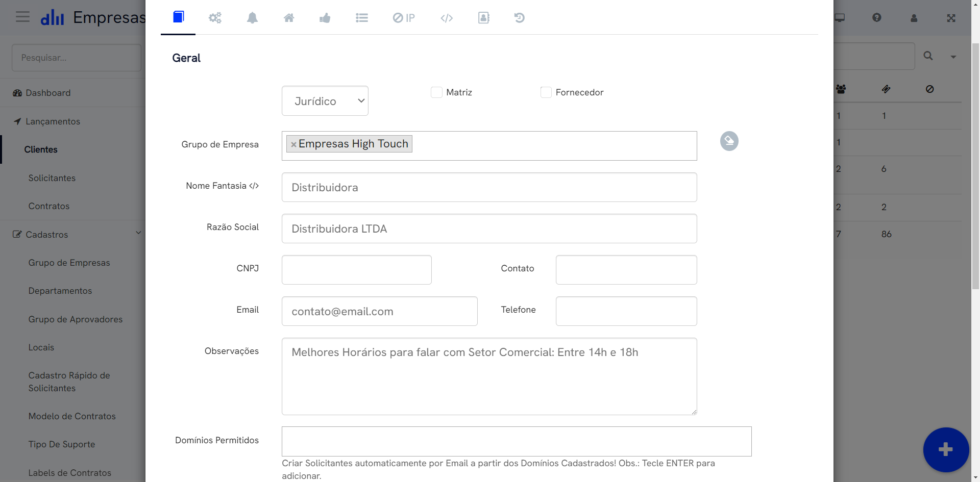Click the Nome Fantasia field
Screen dimensions: 980x482
[x=489, y=187]
